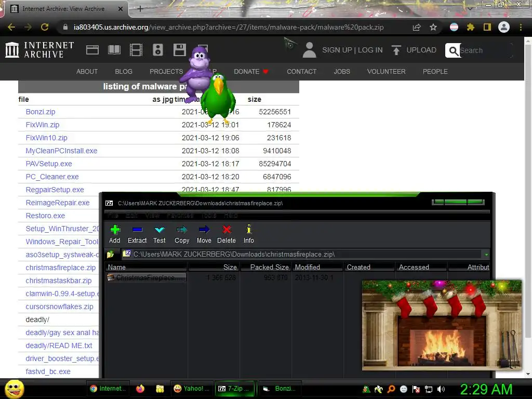This screenshot has height=399, width=532.
Task: Open the PAVSetup.exe link
Action: [x=49, y=164]
